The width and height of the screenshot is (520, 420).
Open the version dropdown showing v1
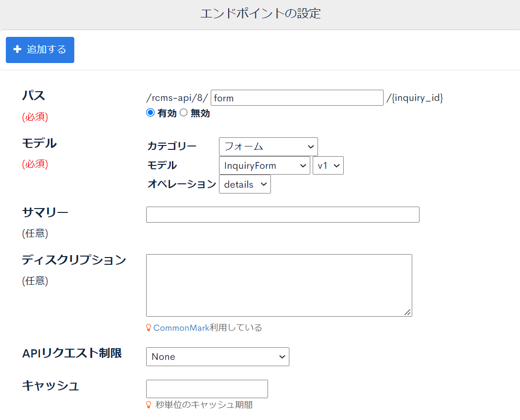click(328, 165)
